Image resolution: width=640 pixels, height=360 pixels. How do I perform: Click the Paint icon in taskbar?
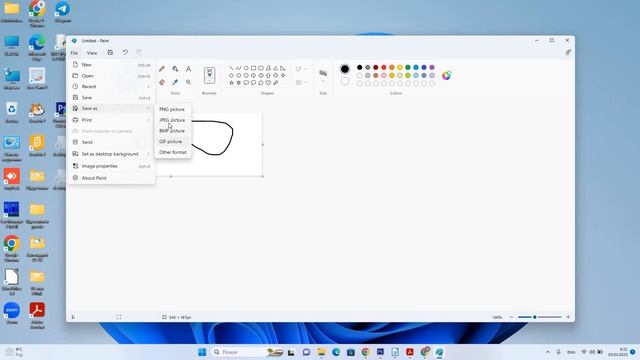coord(439,352)
